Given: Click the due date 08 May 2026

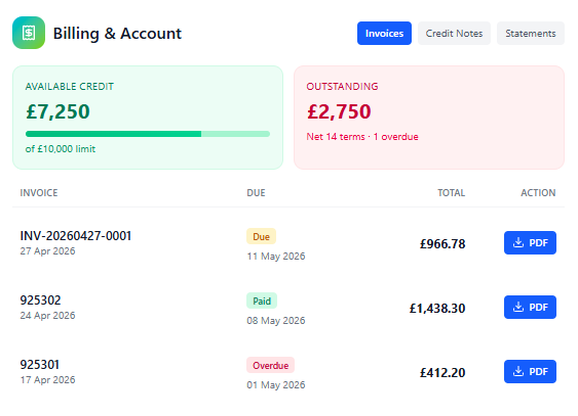Looking at the screenshot, I should pyautogui.click(x=276, y=321).
